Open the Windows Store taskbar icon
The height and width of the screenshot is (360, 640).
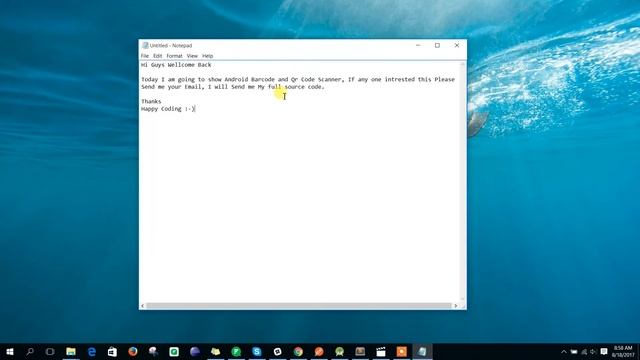pos(112,351)
